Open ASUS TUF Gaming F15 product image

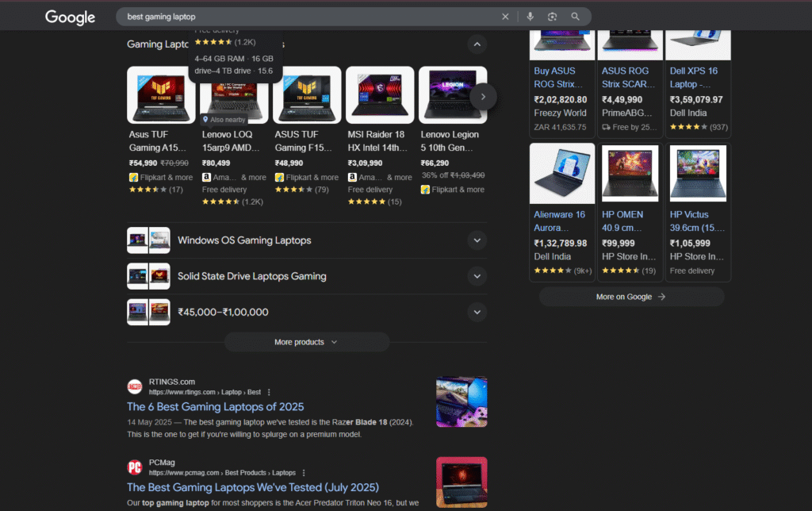click(x=307, y=95)
